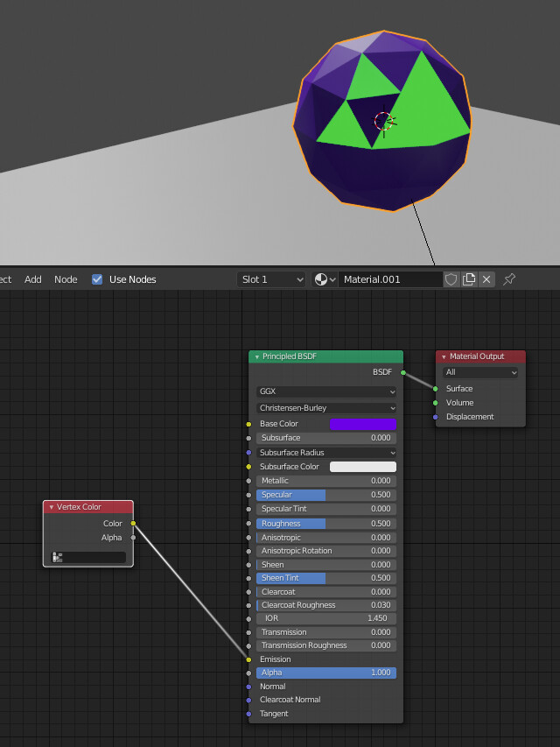Image resolution: width=560 pixels, height=747 pixels.
Task: Click the Clearcoat Roughness field at 0.030
Action: (326, 605)
